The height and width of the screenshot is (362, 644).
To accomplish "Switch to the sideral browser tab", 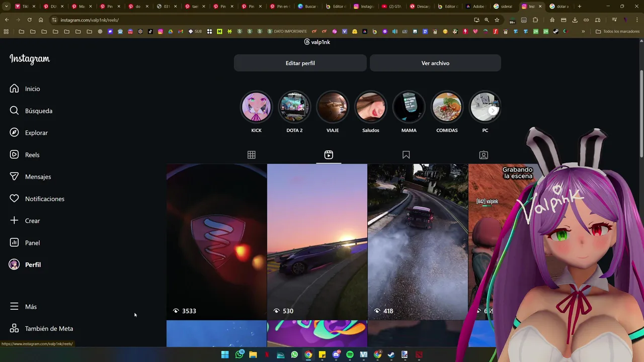I will [x=505, y=7].
